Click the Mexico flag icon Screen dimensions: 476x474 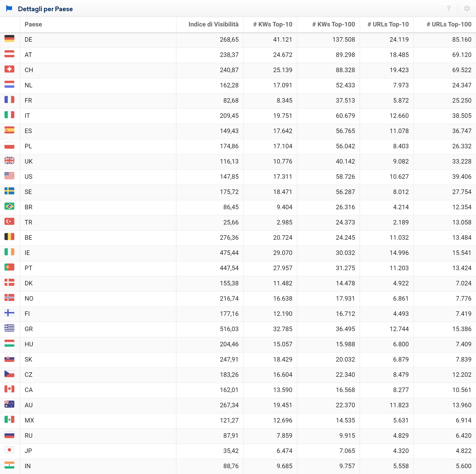tap(9, 420)
